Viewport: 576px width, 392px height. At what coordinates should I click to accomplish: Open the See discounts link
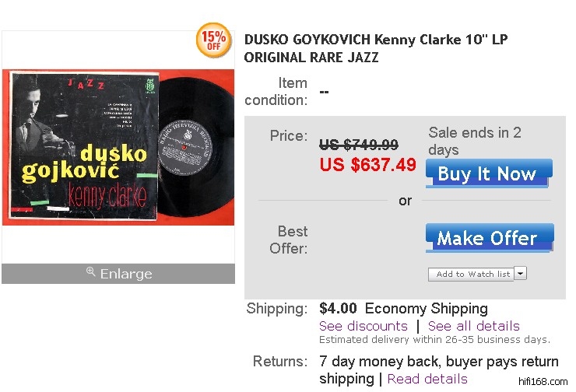pyautogui.click(x=364, y=326)
